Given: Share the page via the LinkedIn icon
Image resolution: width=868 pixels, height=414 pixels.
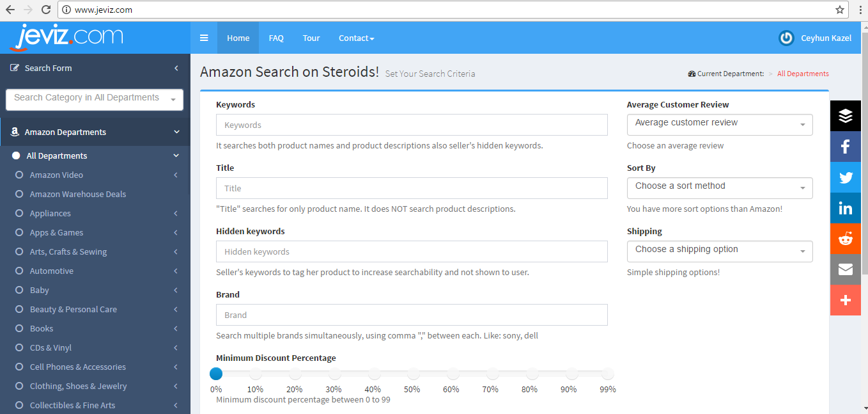Looking at the screenshot, I should pyautogui.click(x=845, y=208).
